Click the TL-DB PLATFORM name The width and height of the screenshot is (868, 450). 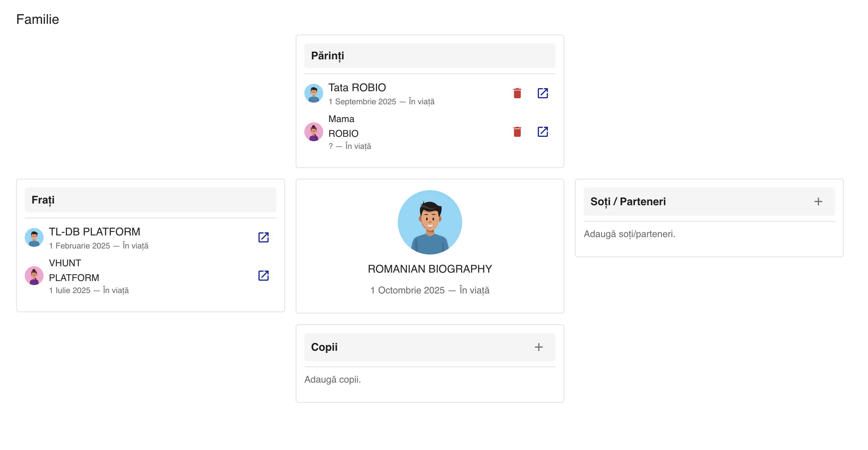pyautogui.click(x=94, y=232)
